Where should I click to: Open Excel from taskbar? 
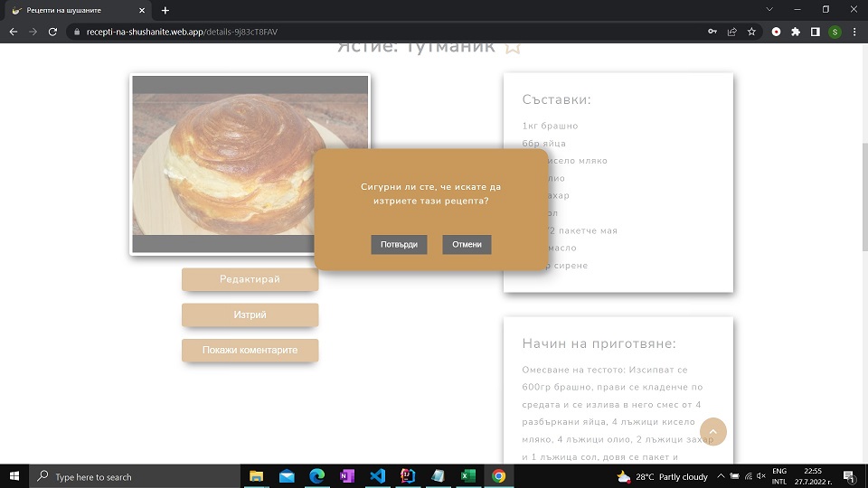click(x=468, y=476)
